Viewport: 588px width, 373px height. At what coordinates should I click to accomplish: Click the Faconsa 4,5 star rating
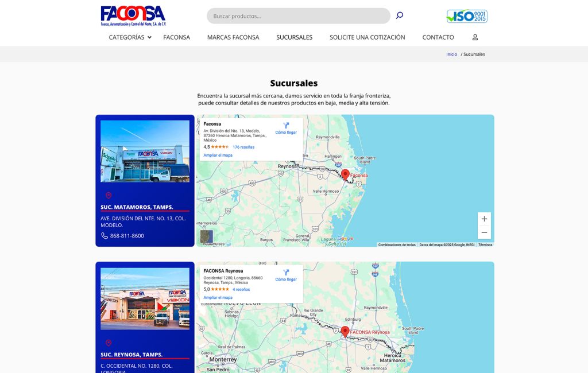click(216, 147)
